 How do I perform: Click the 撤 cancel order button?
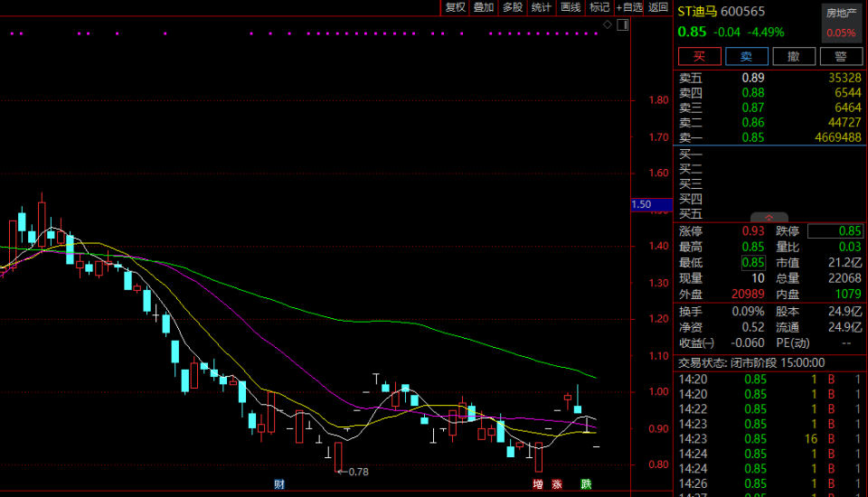(794, 56)
